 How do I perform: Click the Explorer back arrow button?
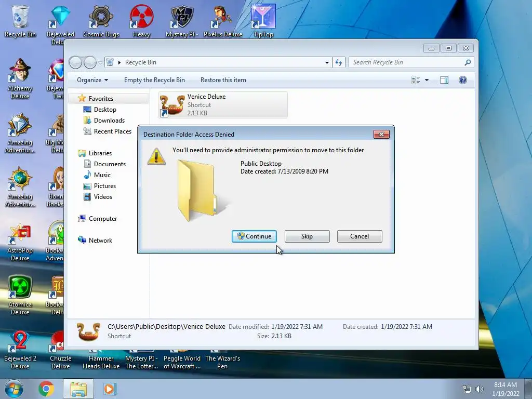point(75,62)
